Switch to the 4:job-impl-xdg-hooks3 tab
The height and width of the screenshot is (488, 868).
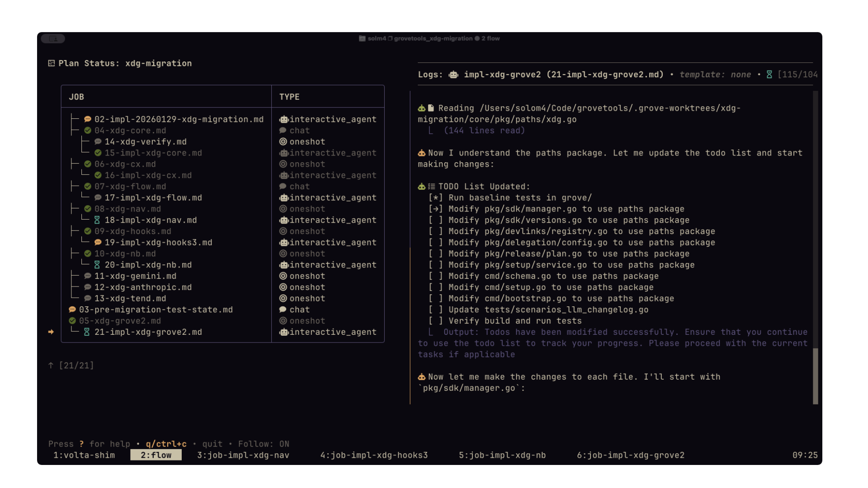374,455
